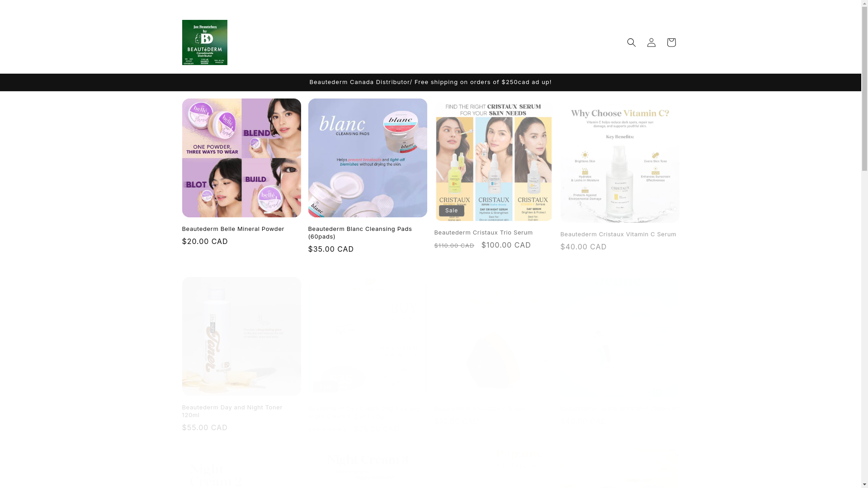Click the account log in icon
Screen dimensions: 868x488
pyautogui.click(x=651, y=42)
